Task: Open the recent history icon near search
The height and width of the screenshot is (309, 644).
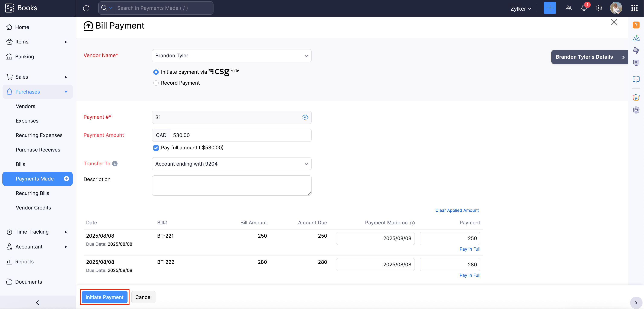Action: click(x=86, y=8)
